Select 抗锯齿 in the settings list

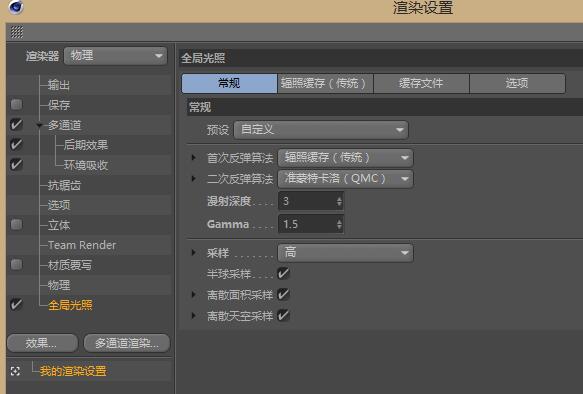tap(64, 185)
